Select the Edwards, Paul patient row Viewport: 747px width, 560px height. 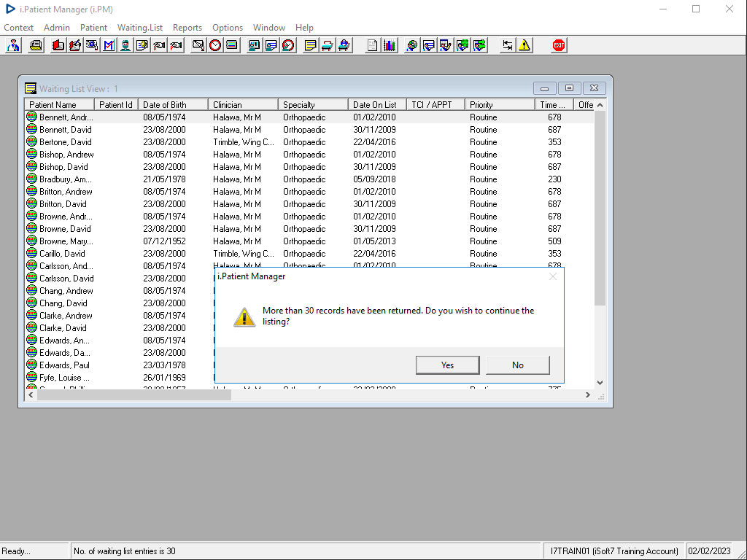pos(120,365)
